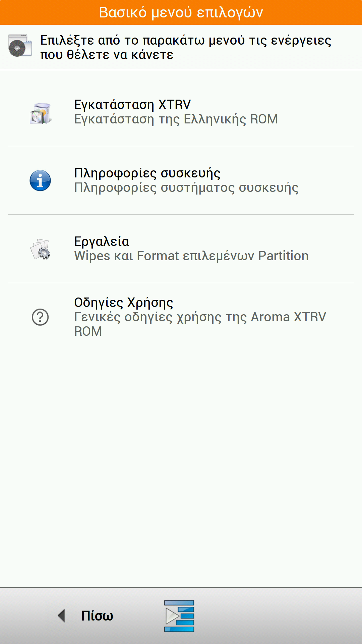Click the tools gear documents icon
This screenshot has width=362, height=644.
41,249
